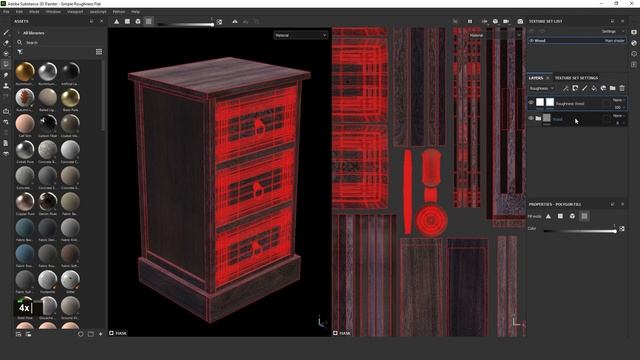
Task: Close the Assets panel
Action: click(x=102, y=21)
